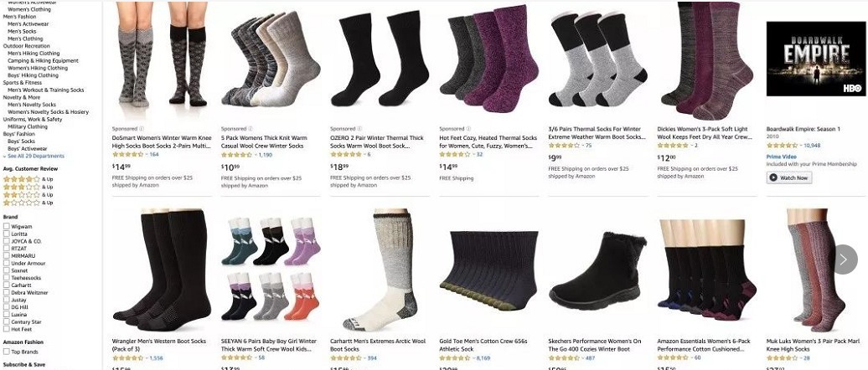Expand See All 29 Departments
868x370 pixels.
click(34, 156)
